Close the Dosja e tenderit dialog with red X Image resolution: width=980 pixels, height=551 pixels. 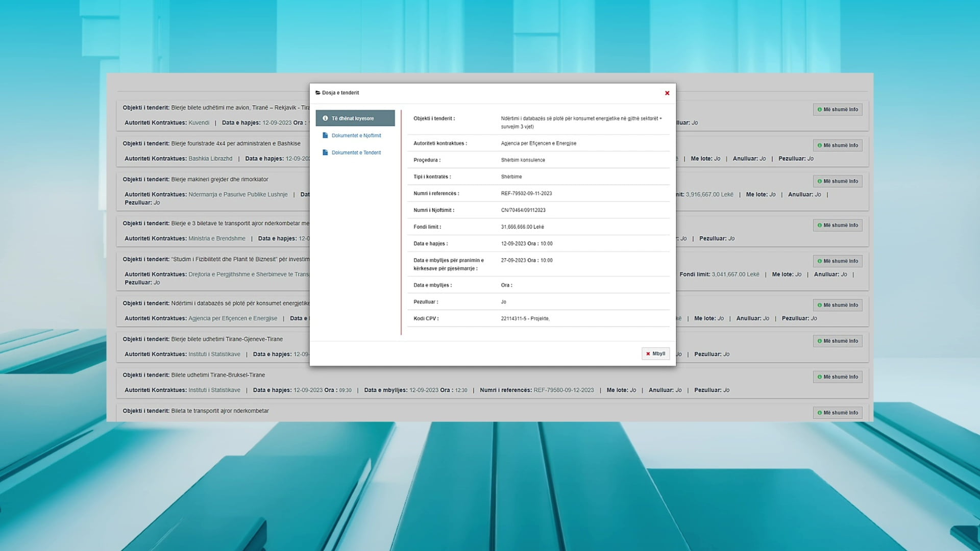667,93
